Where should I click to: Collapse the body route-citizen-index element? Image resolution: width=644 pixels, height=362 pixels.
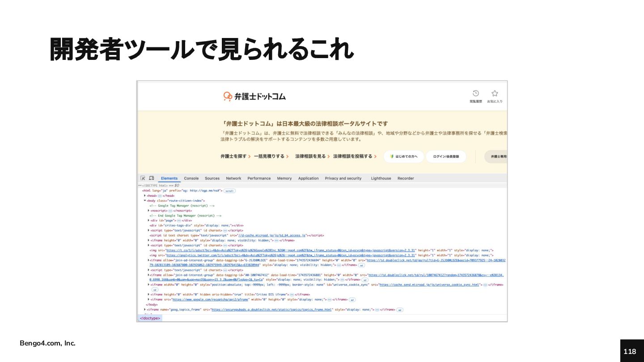145,201
